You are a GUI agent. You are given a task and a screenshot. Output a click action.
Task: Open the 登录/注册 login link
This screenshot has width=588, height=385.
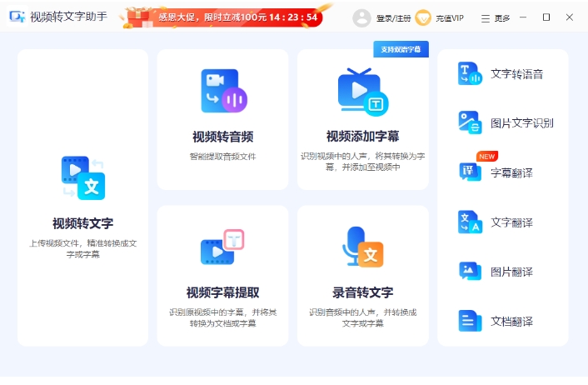[x=393, y=18]
